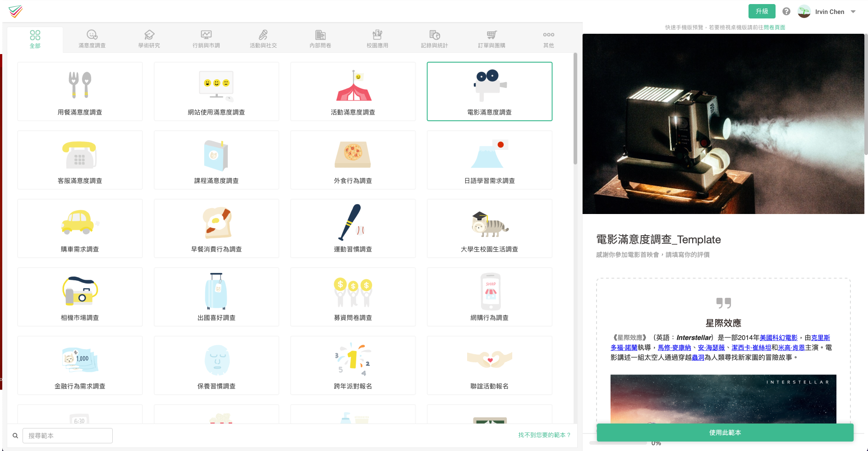Click the search magnifier icon
868x451 pixels.
[15, 435]
